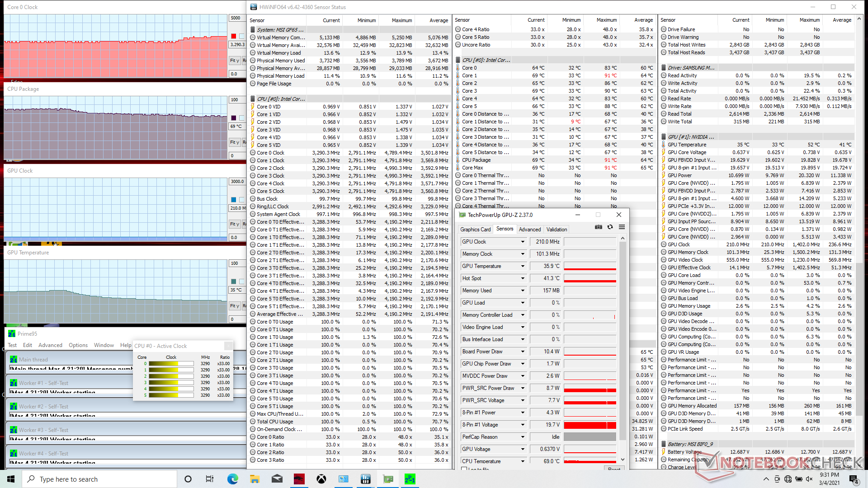Toggle the Log to file checkbox
The width and height of the screenshot is (868, 488).
464,469
